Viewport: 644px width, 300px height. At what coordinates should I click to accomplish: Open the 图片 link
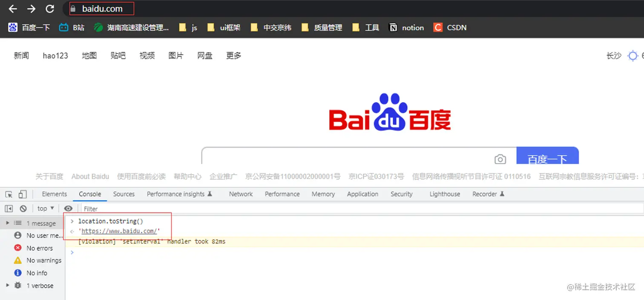176,55
